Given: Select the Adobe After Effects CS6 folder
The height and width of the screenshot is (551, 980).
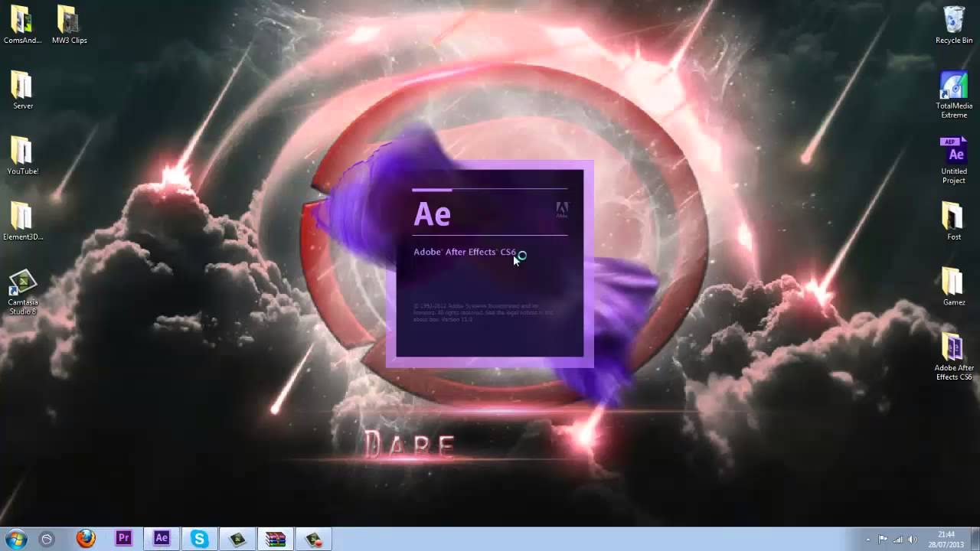Looking at the screenshot, I should coord(954,357).
